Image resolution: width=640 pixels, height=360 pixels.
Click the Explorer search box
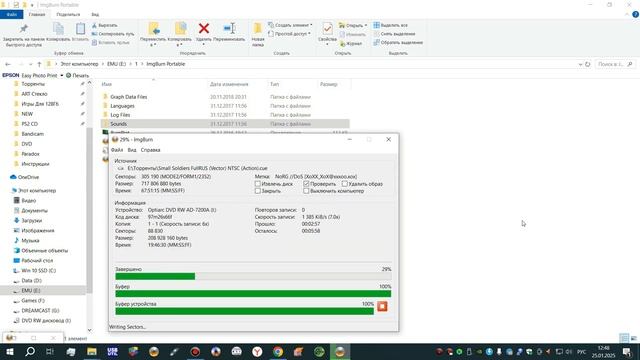pos(615,64)
